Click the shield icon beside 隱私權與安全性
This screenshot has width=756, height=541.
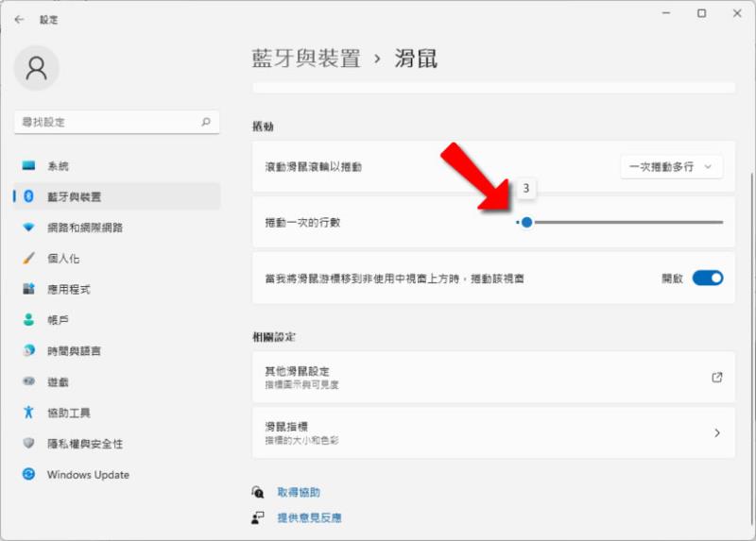[x=28, y=443]
